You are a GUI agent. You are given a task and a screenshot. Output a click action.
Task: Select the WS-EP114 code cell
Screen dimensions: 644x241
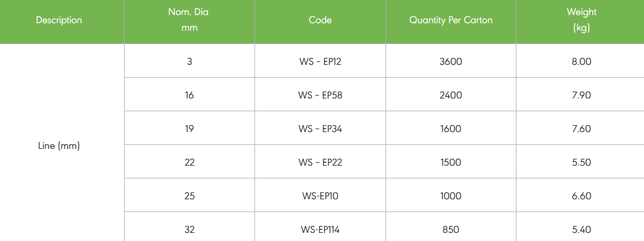coord(320,229)
